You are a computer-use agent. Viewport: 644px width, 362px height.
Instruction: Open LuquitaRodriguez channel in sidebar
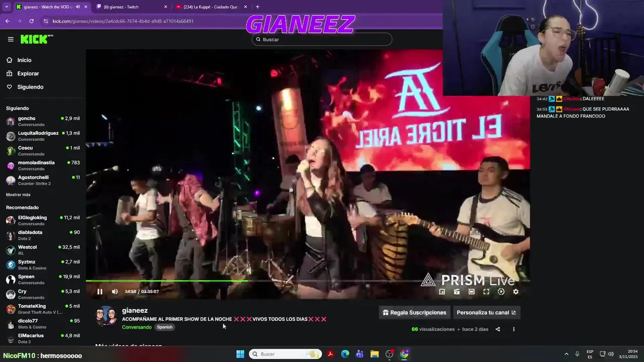pos(43,136)
